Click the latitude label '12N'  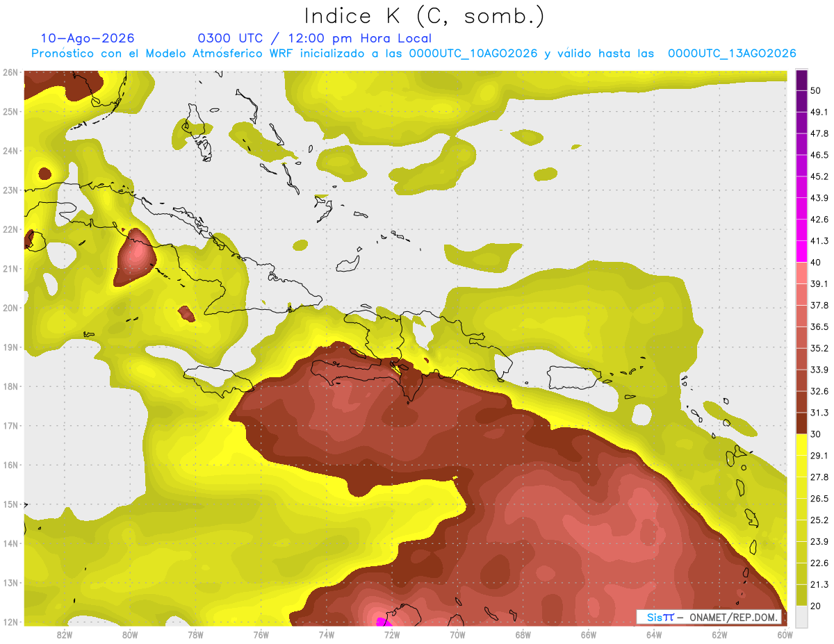click(10, 622)
